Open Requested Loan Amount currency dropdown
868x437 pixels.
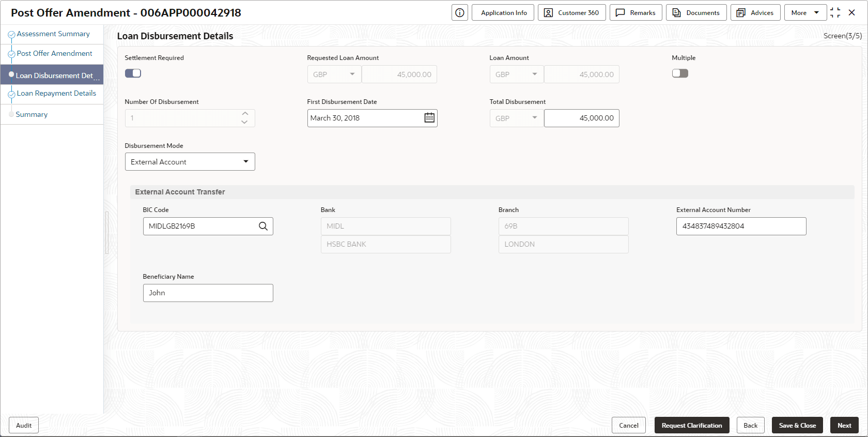(x=334, y=74)
